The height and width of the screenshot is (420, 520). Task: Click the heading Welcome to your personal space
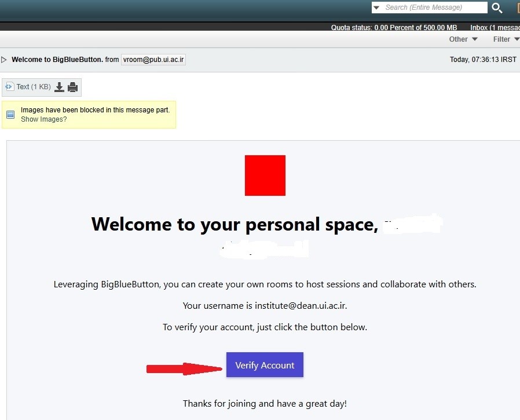pos(235,224)
